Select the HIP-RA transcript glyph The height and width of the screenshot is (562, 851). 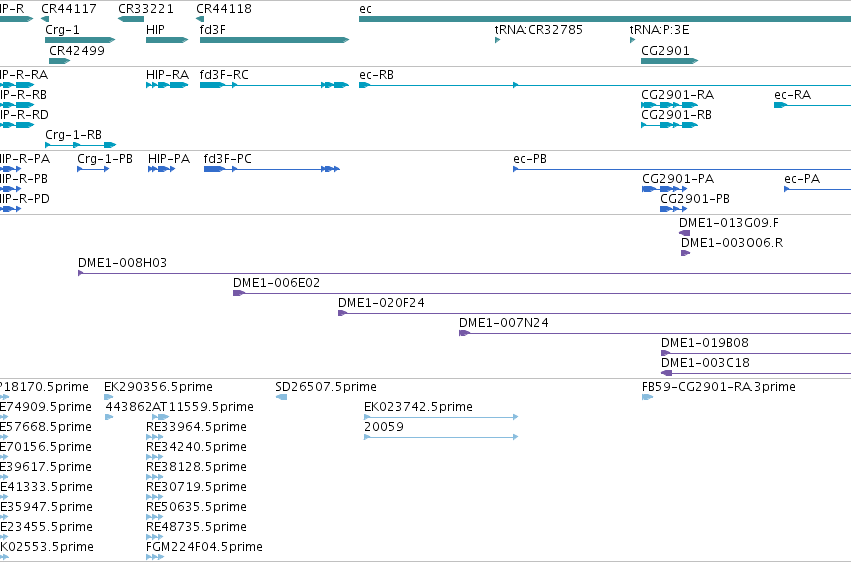click(x=167, y=85)
